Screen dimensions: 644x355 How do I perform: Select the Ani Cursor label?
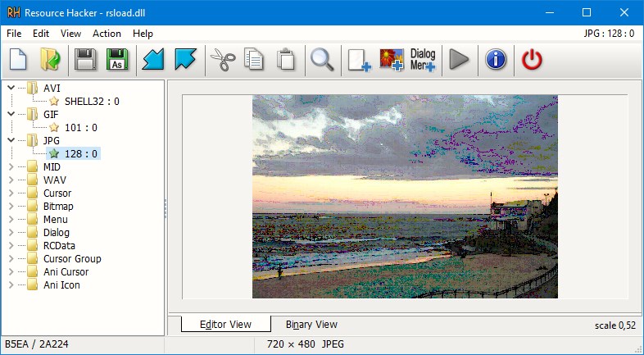click(66, 272)
